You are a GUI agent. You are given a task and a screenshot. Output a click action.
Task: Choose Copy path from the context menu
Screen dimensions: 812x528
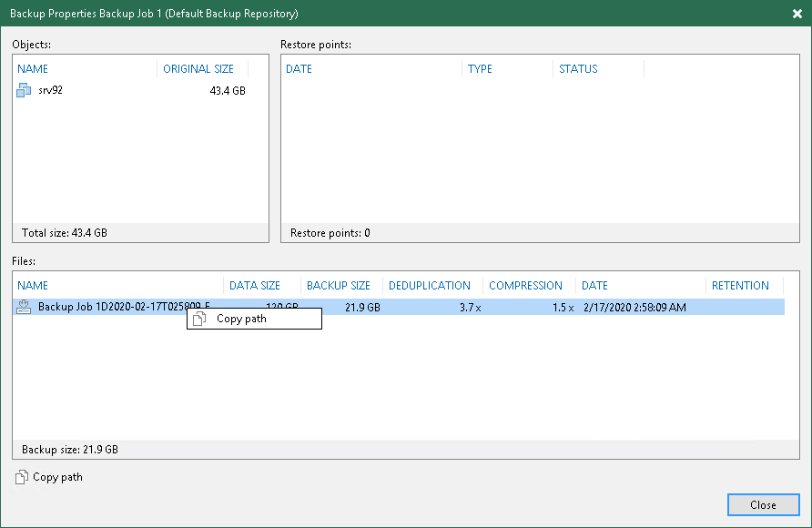(254, 319)
